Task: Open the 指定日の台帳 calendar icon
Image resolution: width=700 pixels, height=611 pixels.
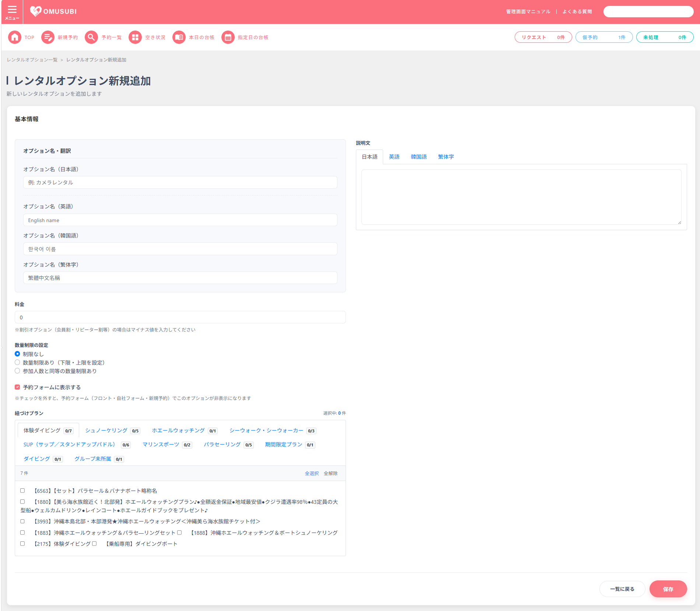Action: click(x=228, y=37)
